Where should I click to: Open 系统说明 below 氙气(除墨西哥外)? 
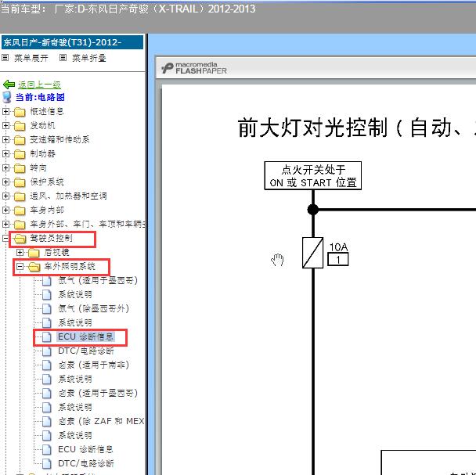click(75, 322)
